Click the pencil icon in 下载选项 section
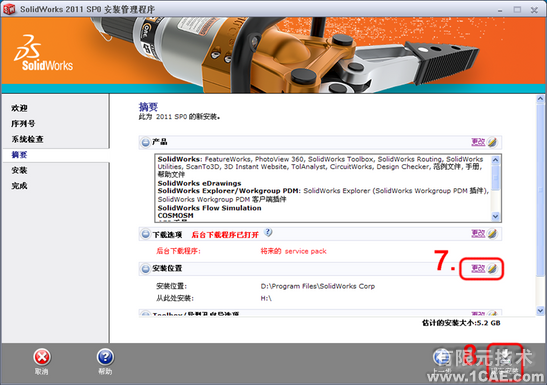This screenshot has width=547, height=385. point(492,234)
